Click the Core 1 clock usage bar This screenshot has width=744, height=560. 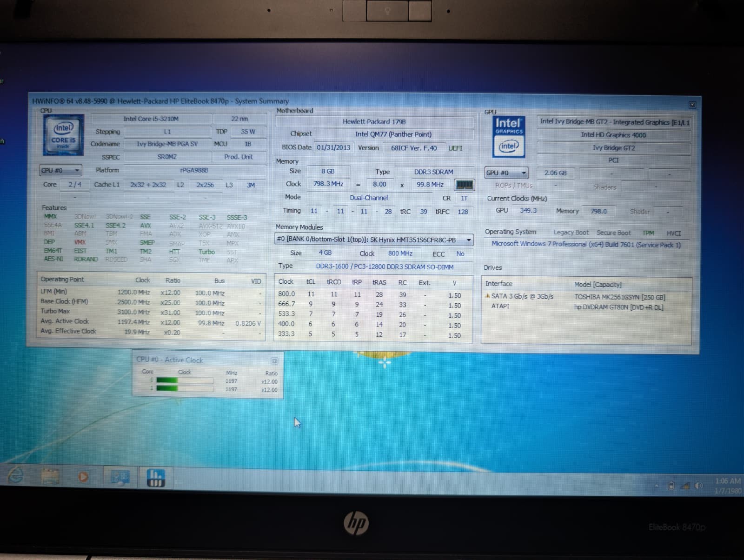pyautogui.click(x=185, y=389)
